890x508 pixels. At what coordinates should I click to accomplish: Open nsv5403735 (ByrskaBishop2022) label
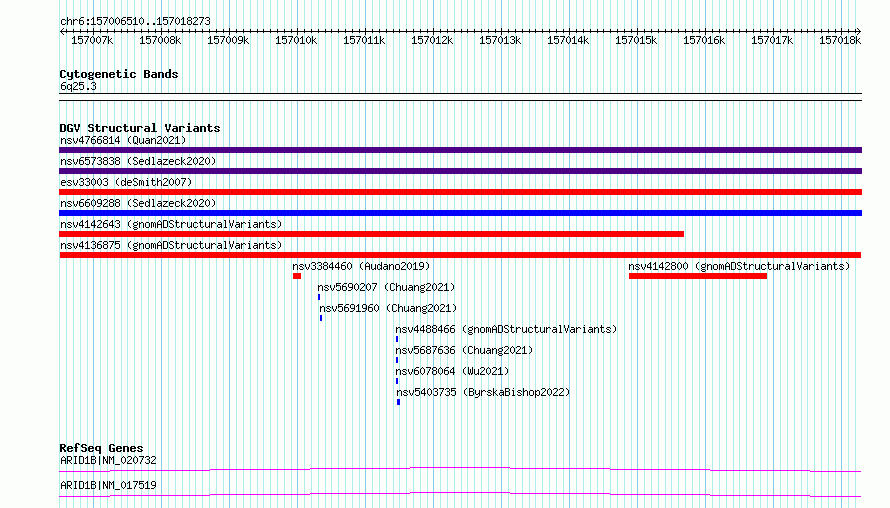coord(483,392)
